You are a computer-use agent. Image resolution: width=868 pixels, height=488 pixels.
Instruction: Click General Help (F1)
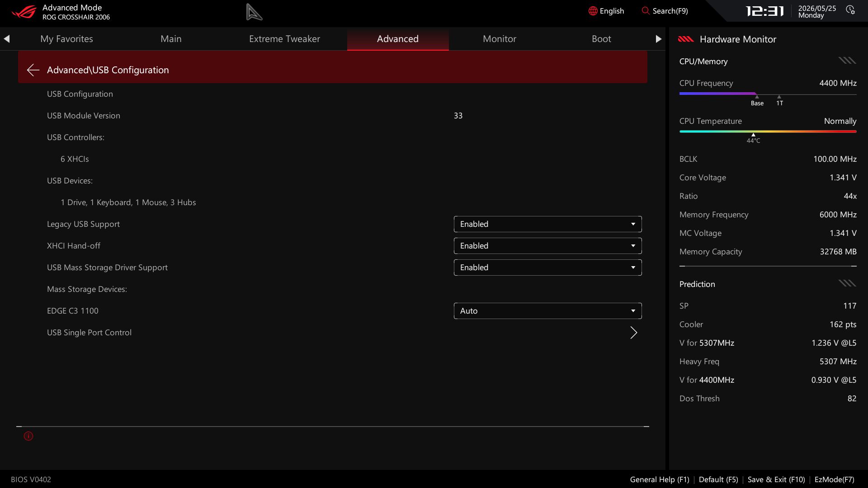pos(660,479)
